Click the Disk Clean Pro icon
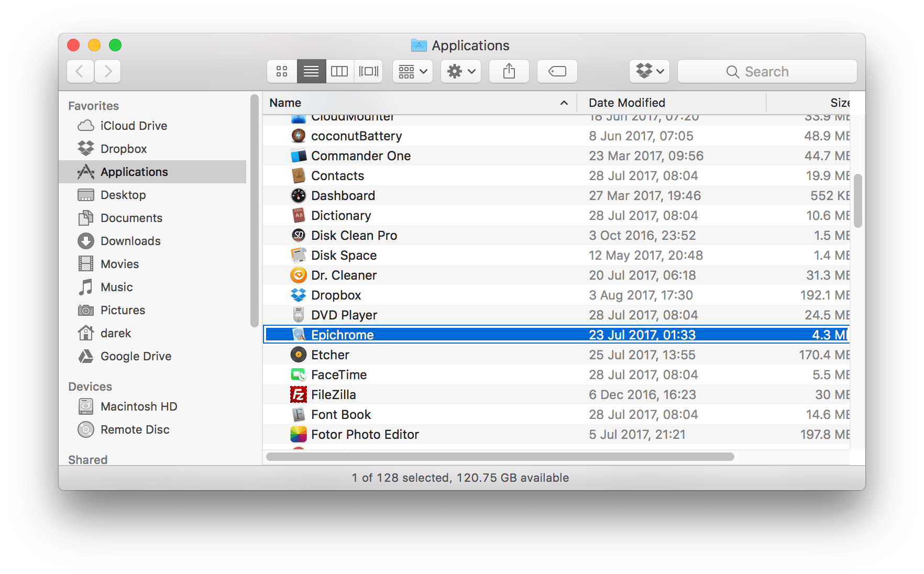 point(298,235)
